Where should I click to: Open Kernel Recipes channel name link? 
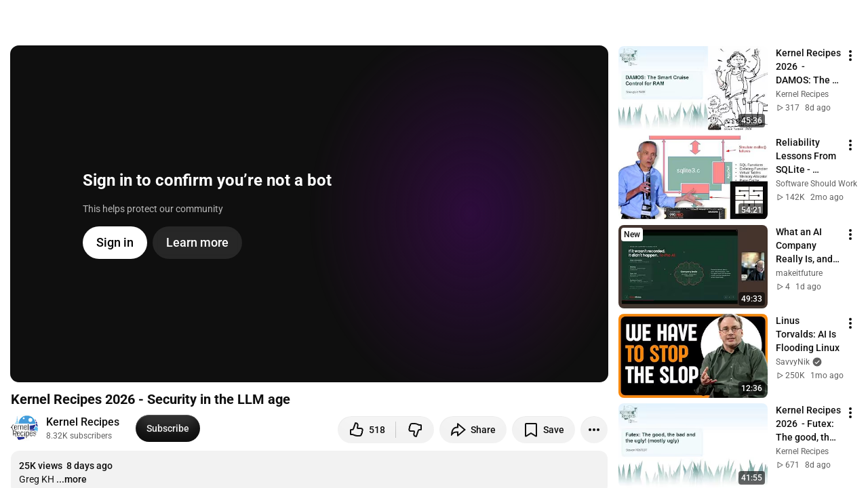[83, 422]
